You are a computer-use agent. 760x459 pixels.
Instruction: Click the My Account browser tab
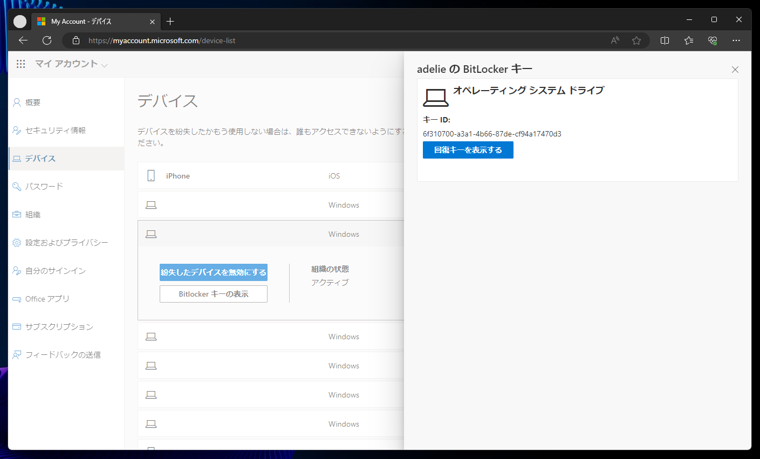pos(95,22)
